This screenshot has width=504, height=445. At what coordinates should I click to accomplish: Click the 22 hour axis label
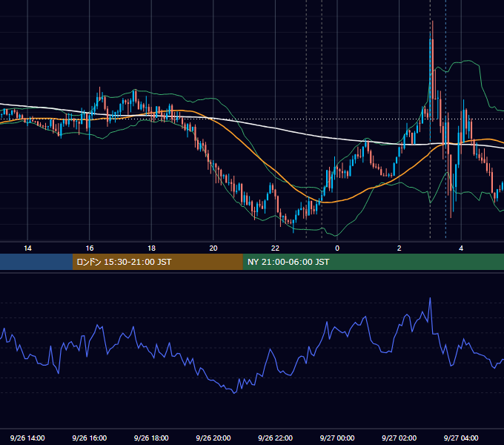coord(276,248)
